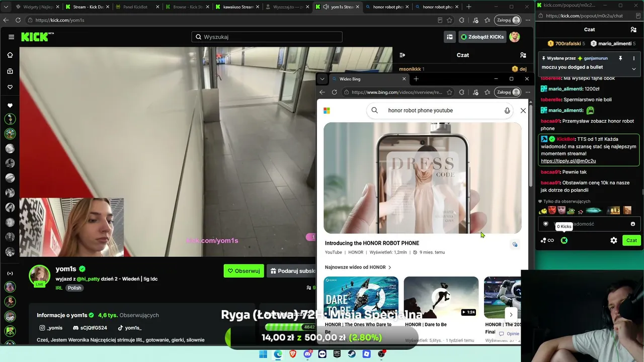The image size is (644, 362).
Task: Open the Dare to Be video thumbnail
Action: click(441, 297)
